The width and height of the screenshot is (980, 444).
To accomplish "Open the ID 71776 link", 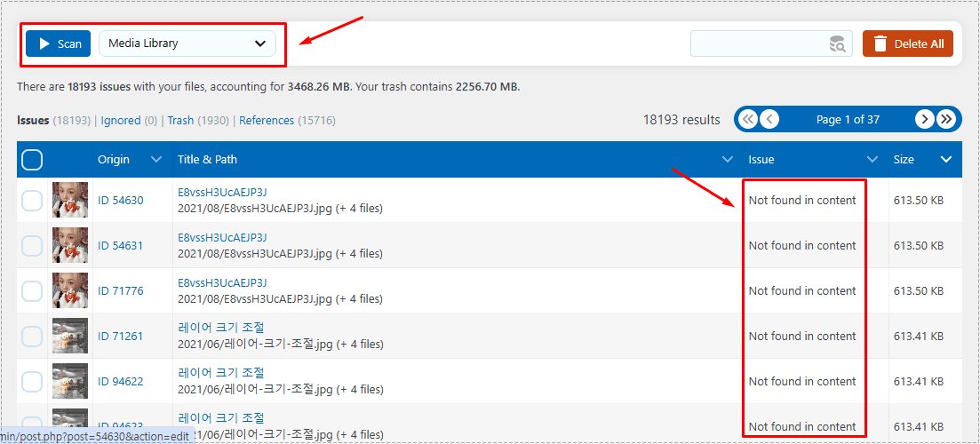I will click(121, 291).
